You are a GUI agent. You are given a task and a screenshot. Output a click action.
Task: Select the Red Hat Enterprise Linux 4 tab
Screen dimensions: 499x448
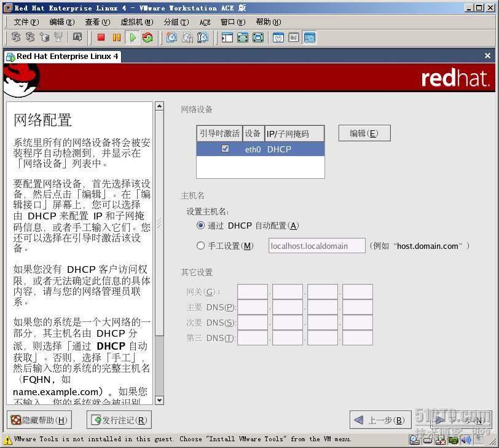coord(63,57)
